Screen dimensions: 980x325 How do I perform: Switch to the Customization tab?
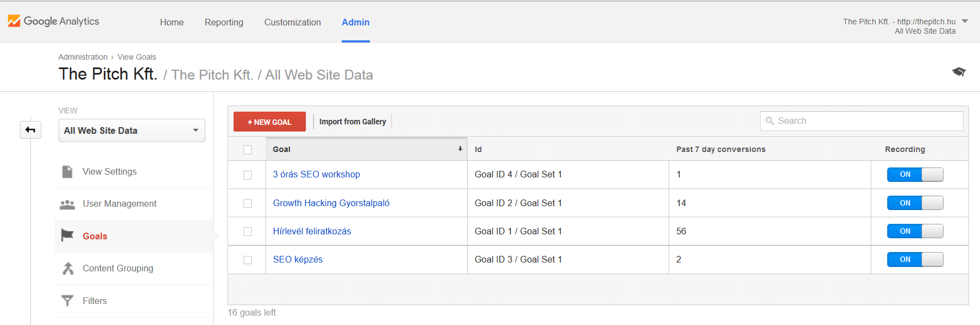[293, 22]
